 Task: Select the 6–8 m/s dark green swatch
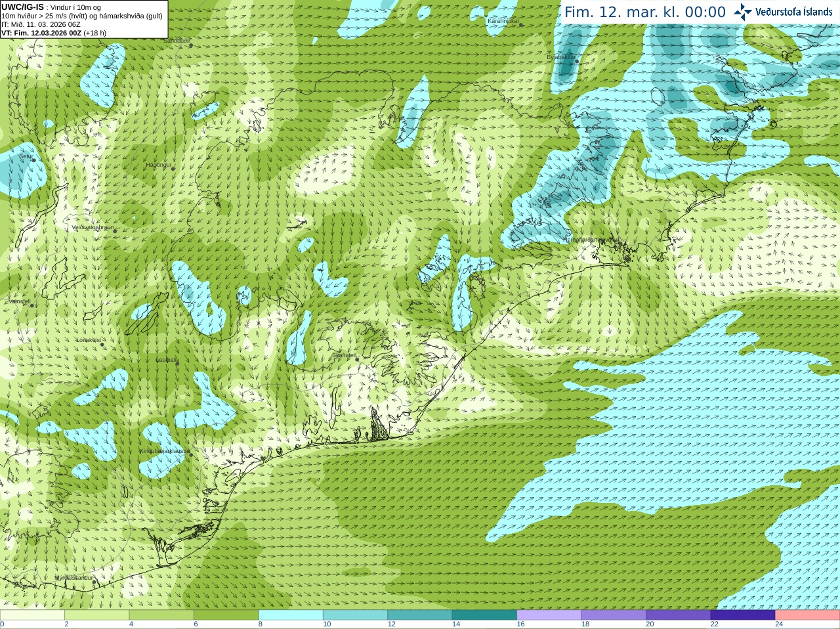(x=226, y=615)
